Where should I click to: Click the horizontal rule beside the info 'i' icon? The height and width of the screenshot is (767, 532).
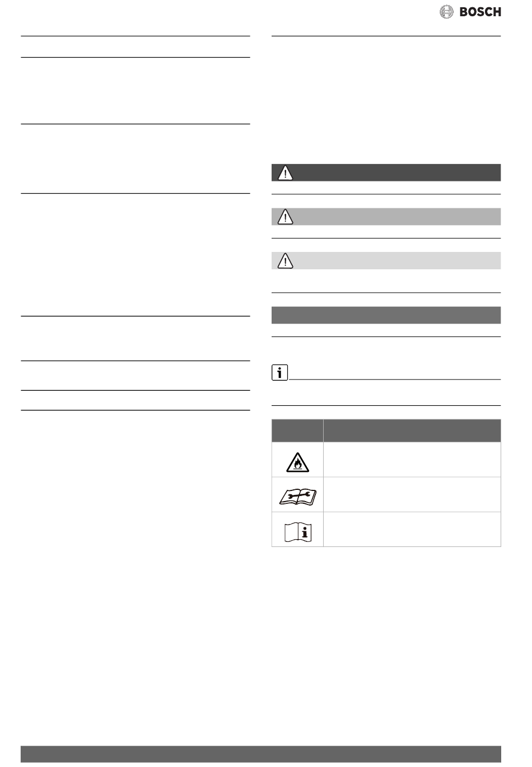(x=394, y=379)
